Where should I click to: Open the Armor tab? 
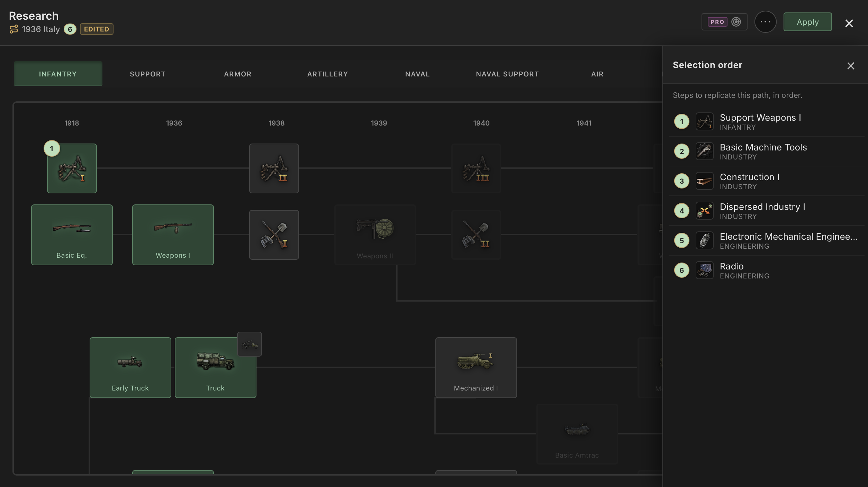(238, 74)
